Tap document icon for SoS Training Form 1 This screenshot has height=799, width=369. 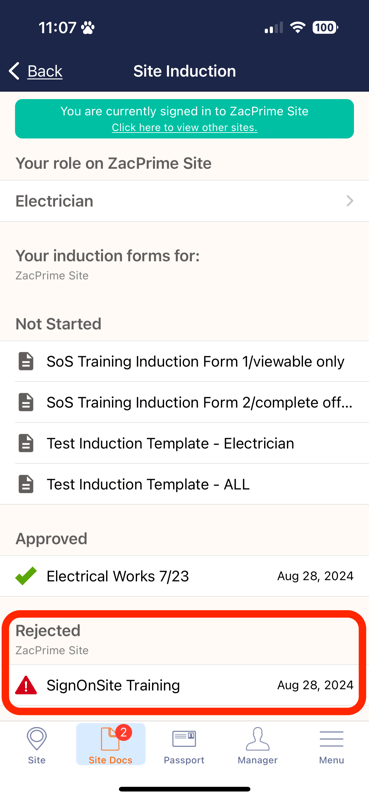(26, 362)
